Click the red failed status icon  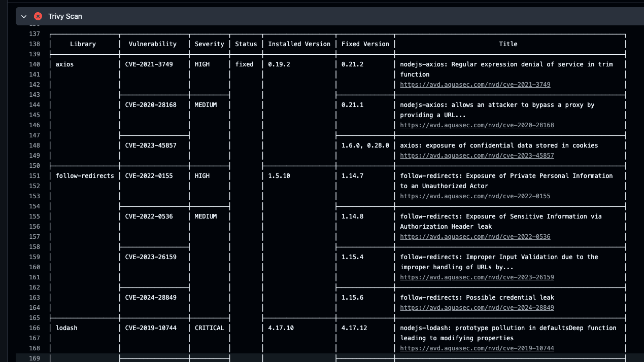click(x=38, y=16)
